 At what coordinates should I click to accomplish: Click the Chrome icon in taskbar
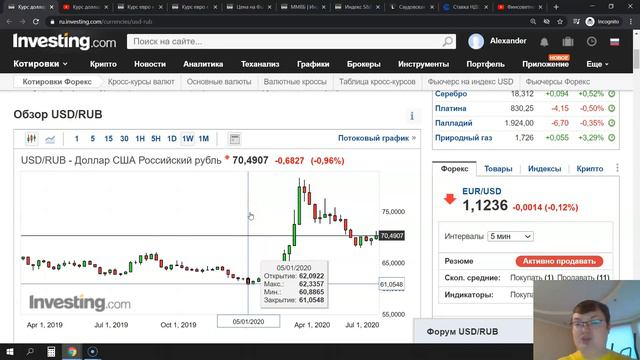click(72, 351)
